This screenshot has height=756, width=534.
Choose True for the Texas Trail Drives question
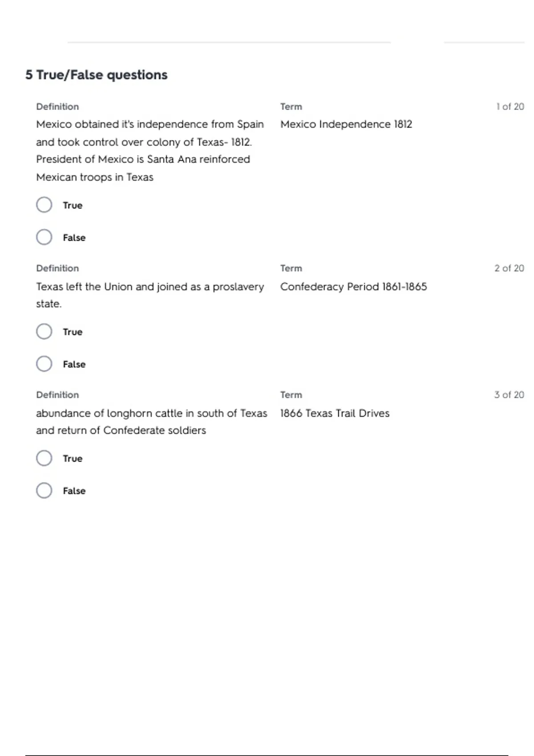point(44,458)
